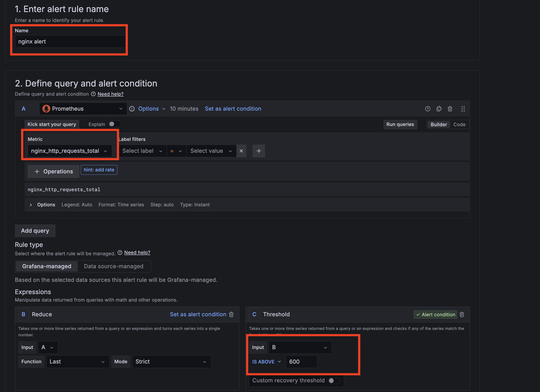Delete Threshold expression C trash icon

click(462, 315)
